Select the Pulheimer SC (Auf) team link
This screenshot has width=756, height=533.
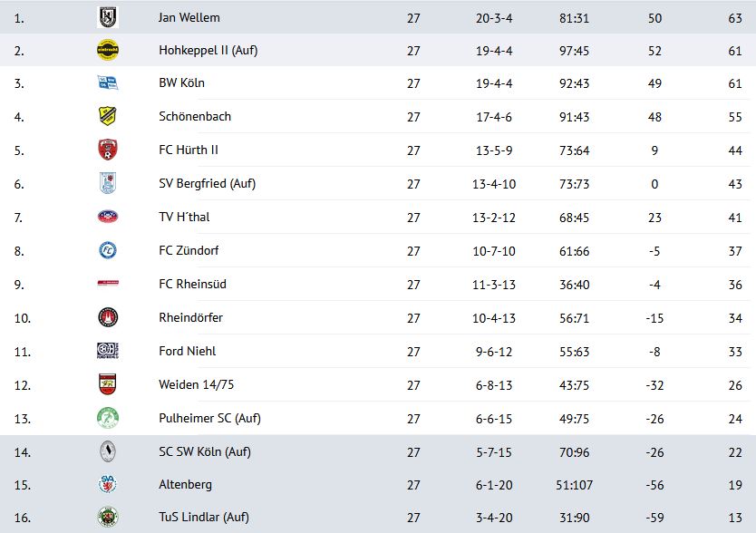click(209, 418)
